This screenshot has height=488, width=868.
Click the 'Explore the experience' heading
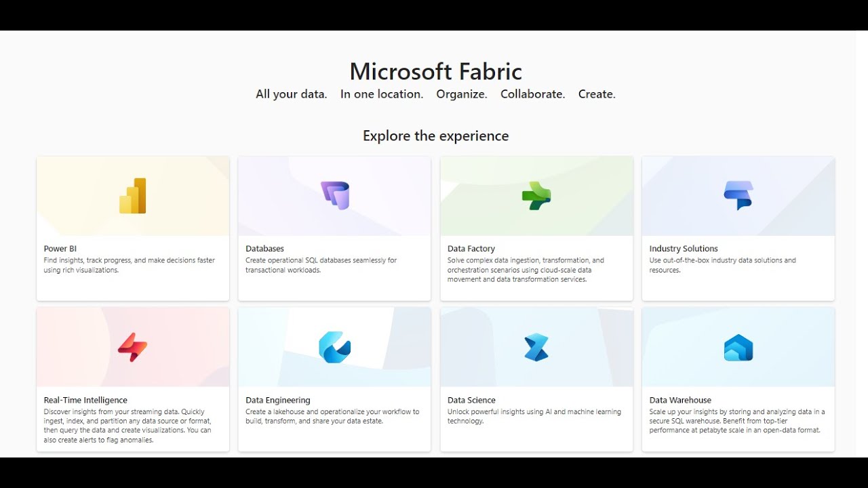tap(436, 136)
